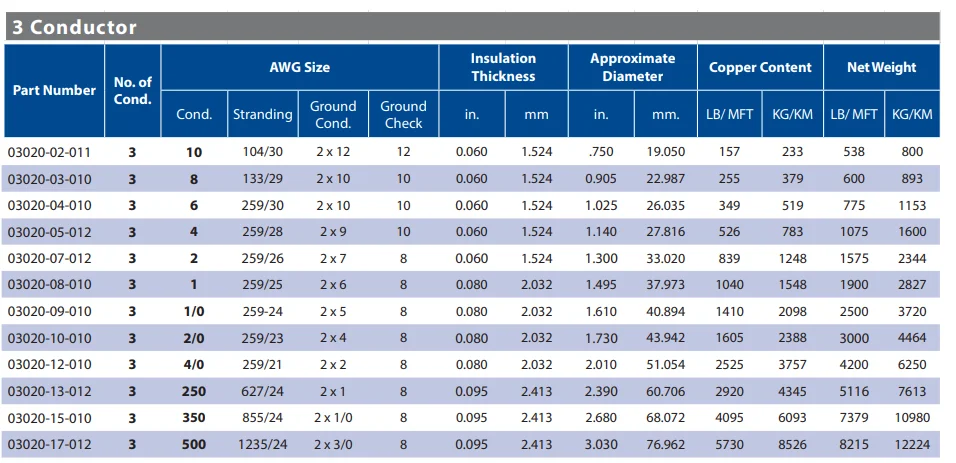Screen dimensions: 956x463
Task: Select the Approximate Diameter header
Action: pos(632,67)
